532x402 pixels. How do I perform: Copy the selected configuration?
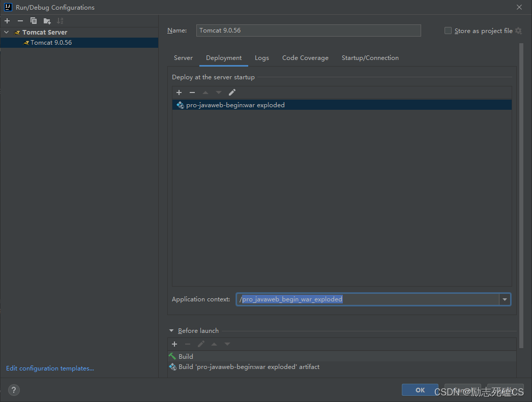(x=33, y=21)
